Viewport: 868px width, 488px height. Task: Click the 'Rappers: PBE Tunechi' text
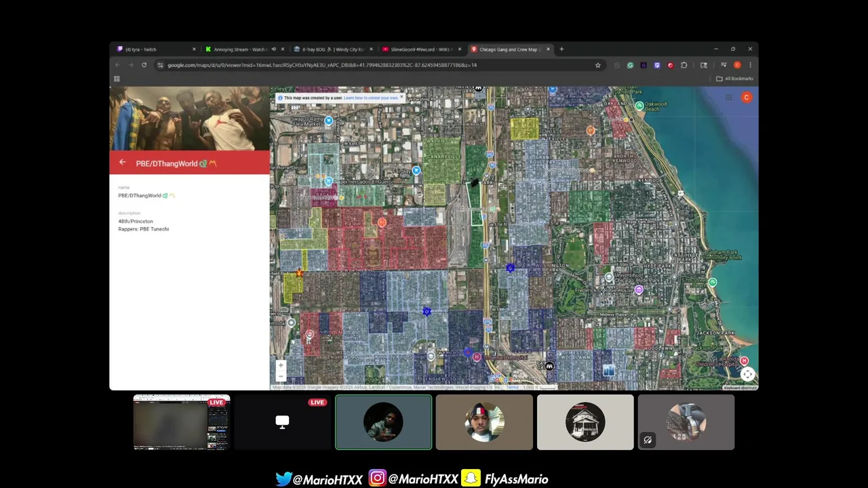(144, 229)
